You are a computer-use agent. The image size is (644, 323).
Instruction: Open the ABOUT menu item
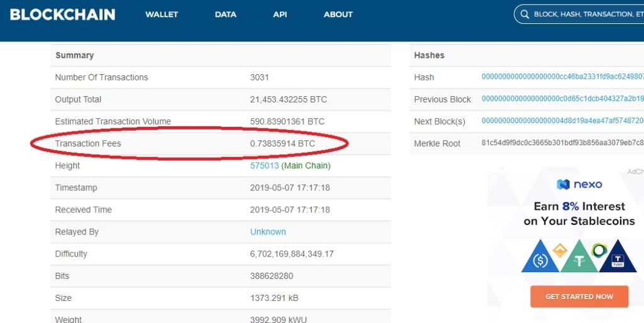[x=338, y=14]
